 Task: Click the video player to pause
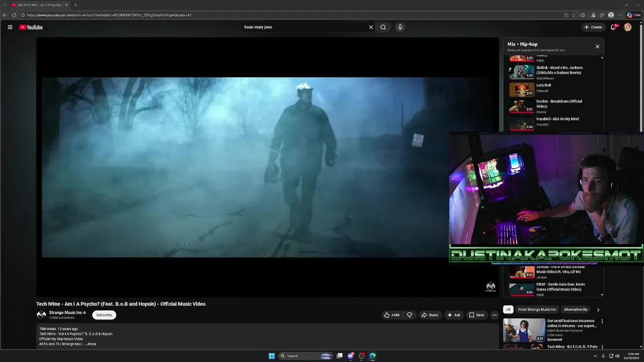click(x=267, y=167)
